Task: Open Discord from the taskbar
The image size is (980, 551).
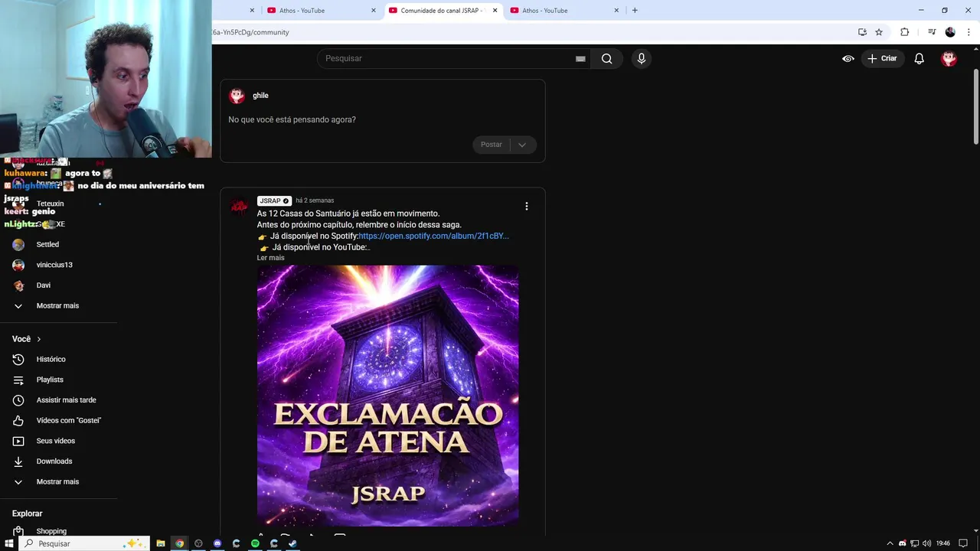Action: (x=217, y=543)
